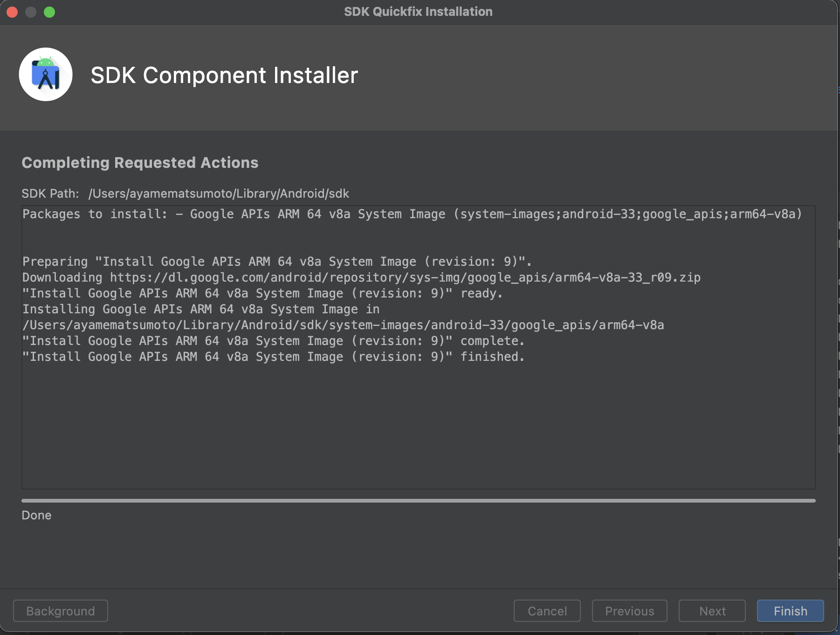Click the completed installation progress bar
The height and width of the screenshot is (635, 840).
(x=418, y=501)
